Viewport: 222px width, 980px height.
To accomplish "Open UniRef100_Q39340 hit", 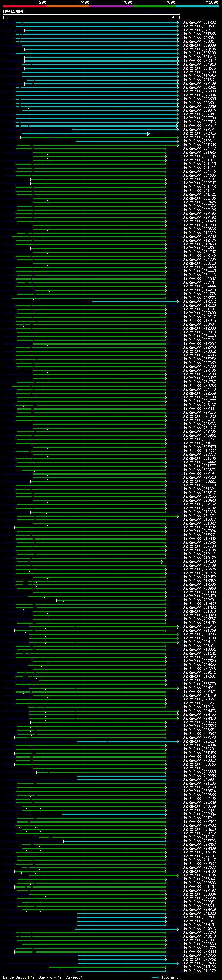I will pyautogui.click(x=199, y=110).
